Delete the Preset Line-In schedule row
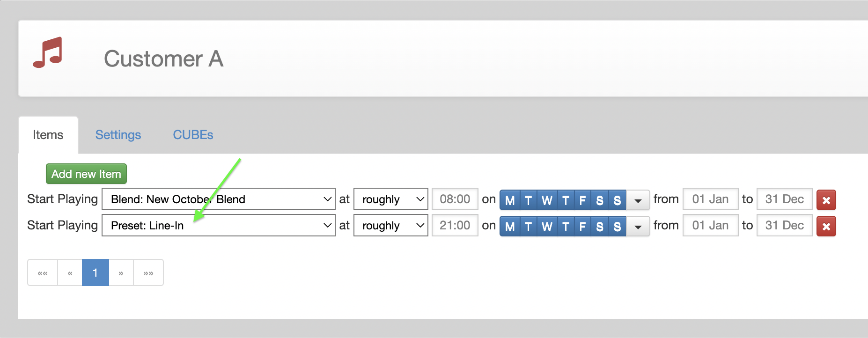 [x=826, y=226]
